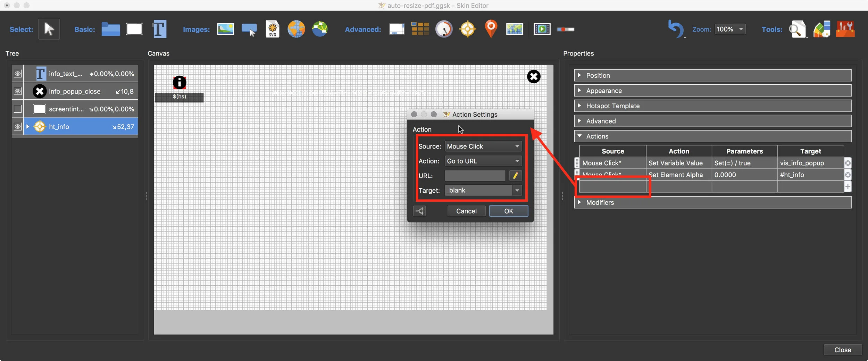The image size is (868, 361).
Task: Add an Image element
Action: click(x=226, y=29)
